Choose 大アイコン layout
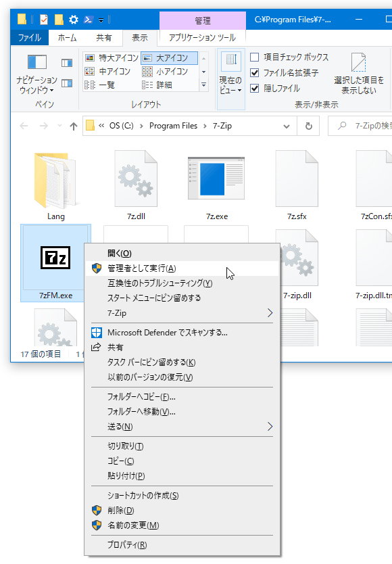The image size is (392, 564). click(169, 58)
